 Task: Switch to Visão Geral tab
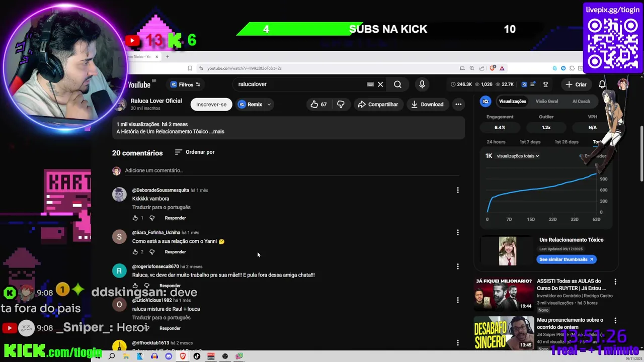pos(547,101)
